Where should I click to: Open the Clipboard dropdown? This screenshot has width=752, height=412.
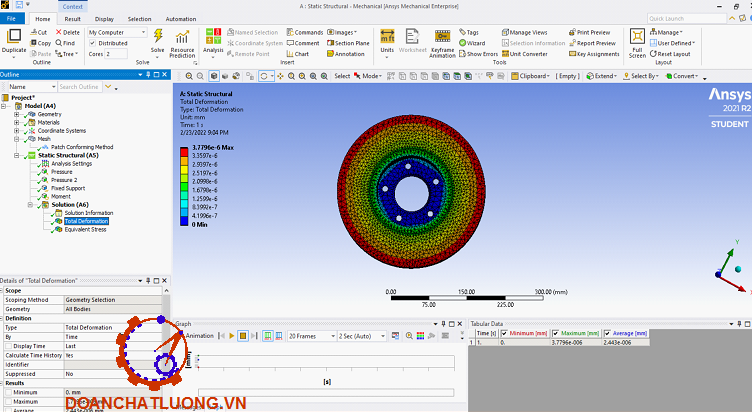click(x=530, y=76)
